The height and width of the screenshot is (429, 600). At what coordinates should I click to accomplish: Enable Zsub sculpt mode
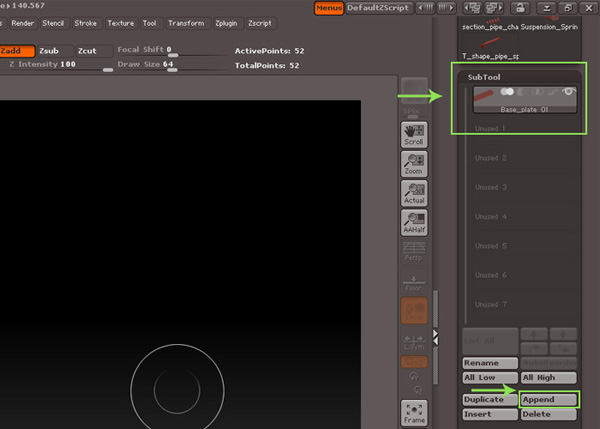tap(52, 50)
